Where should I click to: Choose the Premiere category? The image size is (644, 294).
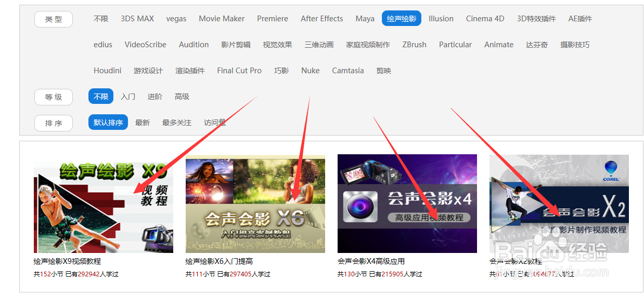(273, 19)
